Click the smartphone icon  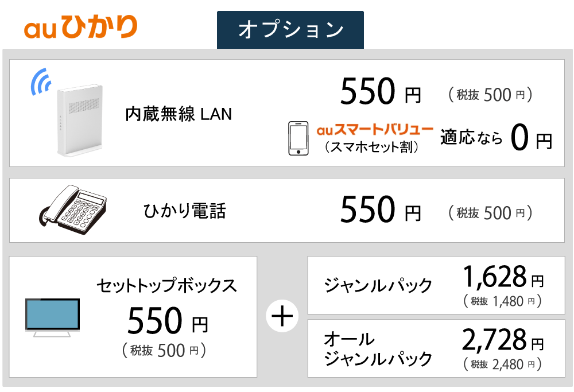tap(298, 138)
